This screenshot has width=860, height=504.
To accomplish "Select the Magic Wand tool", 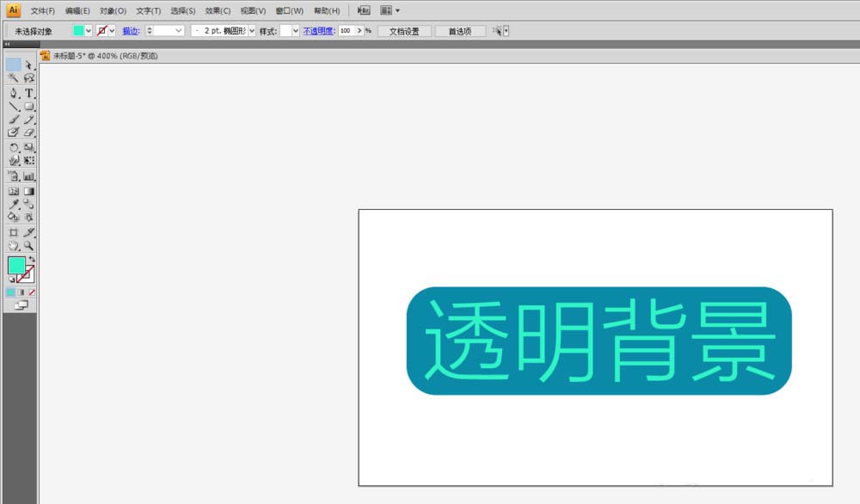I will 12,77.
